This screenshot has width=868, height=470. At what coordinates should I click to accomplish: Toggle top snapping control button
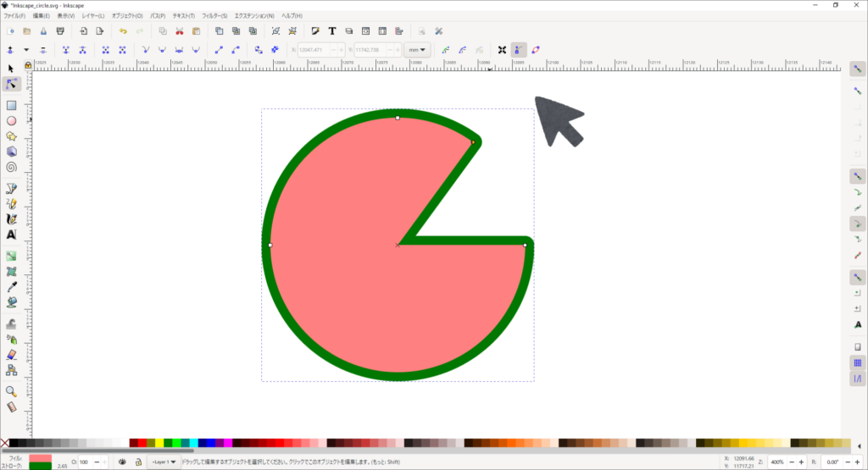point(858,69)
